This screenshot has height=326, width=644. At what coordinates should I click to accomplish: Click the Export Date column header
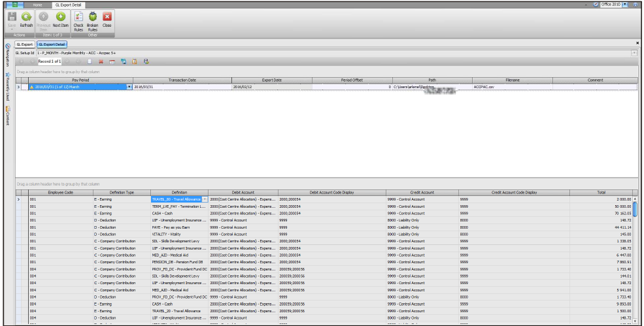[272, 80]
